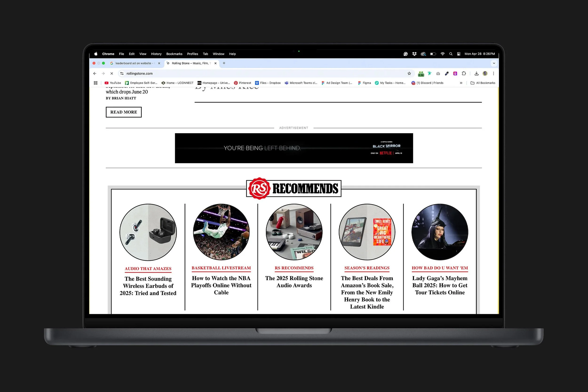Open macOS Control Center toggles
588x392 pixels.
coord(459,54)
